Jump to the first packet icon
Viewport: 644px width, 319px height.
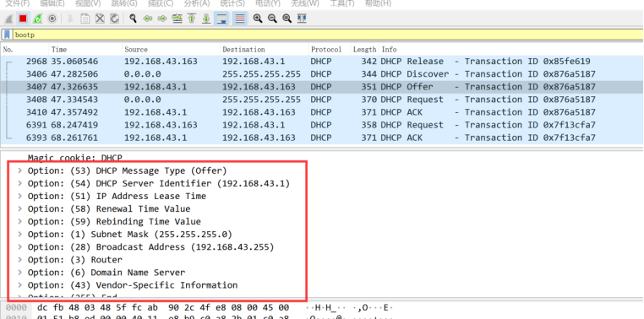coord(191,19)
